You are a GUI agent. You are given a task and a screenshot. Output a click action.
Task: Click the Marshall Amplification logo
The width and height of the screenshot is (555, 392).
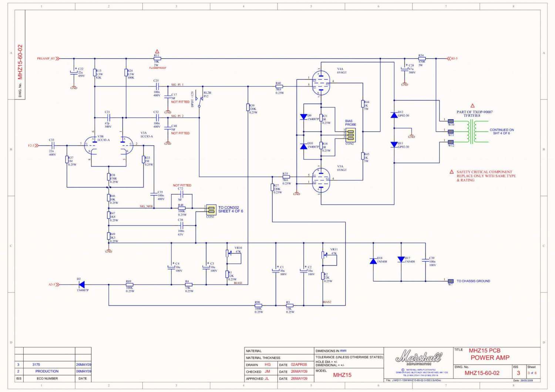(419, 358)
